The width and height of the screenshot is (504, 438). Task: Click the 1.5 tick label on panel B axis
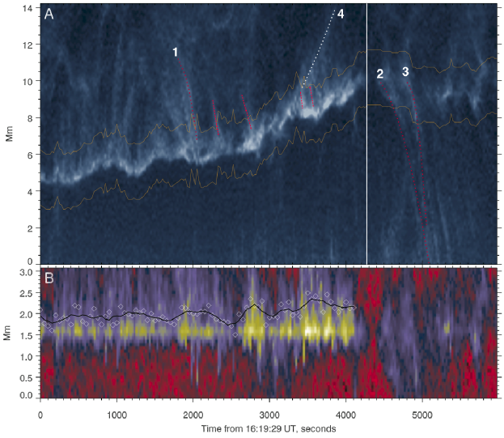27,335
